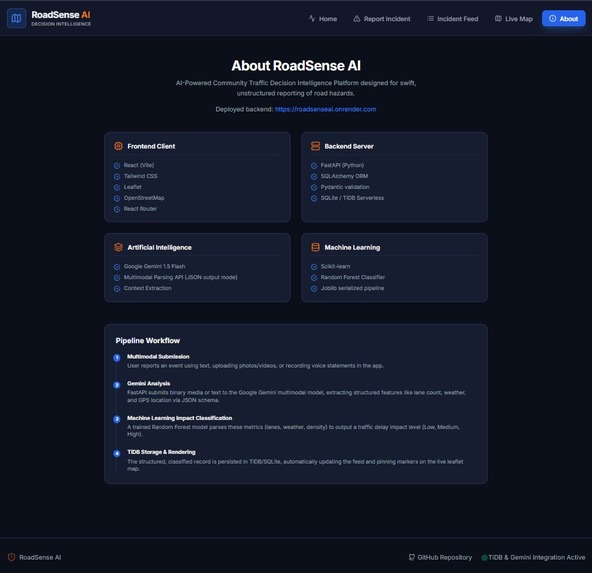Open the Incident Feed page
Image resolution: width=592 pixels, height=573 pixels.
click(452, 18)
